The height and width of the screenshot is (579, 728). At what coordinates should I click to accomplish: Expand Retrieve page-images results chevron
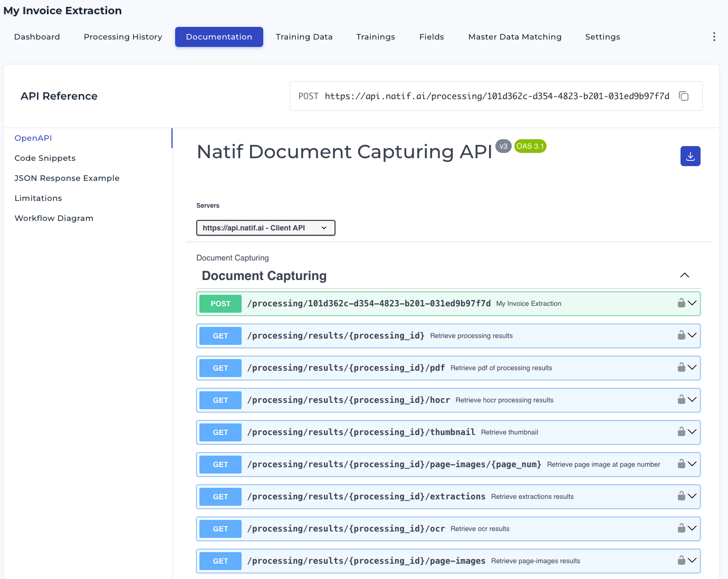692,561
